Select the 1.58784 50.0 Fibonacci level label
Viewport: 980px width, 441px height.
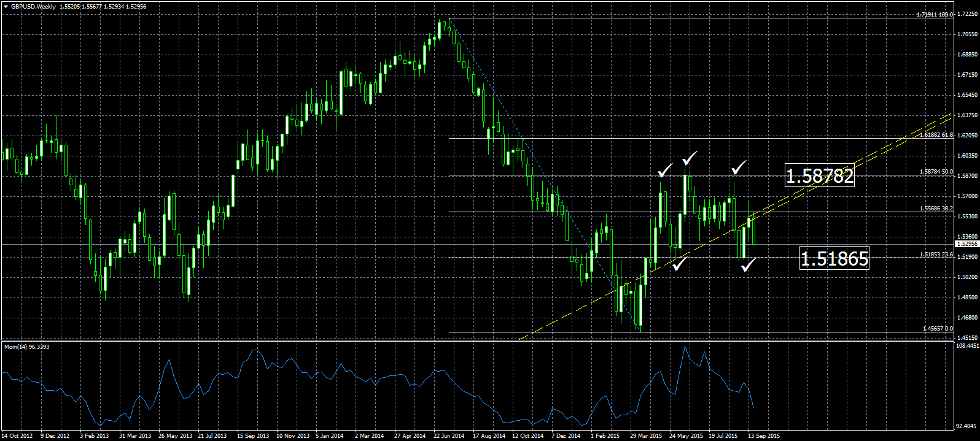tap(936, 172)
